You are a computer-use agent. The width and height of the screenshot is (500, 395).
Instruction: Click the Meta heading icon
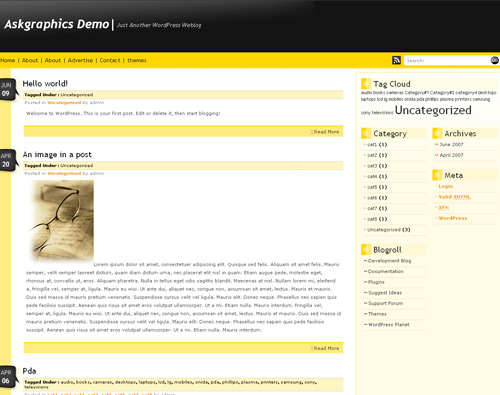tap(437, 175)
